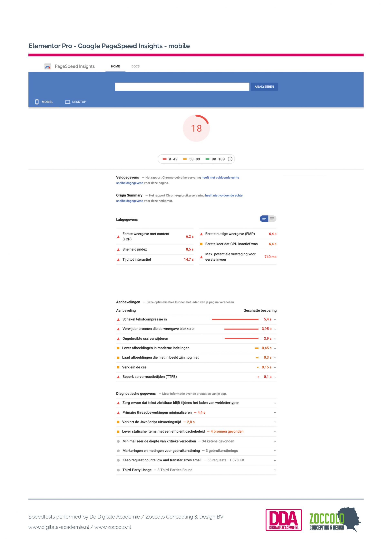This screenshot has width=392, height=550.
Task: Expand 'Verwijder bronnen die de weergave blokkeren'
Action: 196,329
